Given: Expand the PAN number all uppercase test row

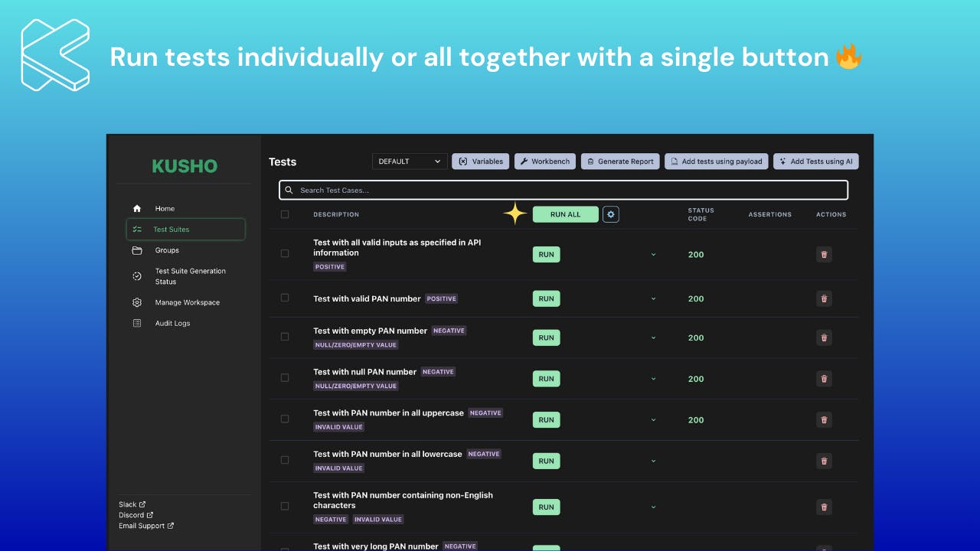Looking at the screenshot, I should point(653,419).
